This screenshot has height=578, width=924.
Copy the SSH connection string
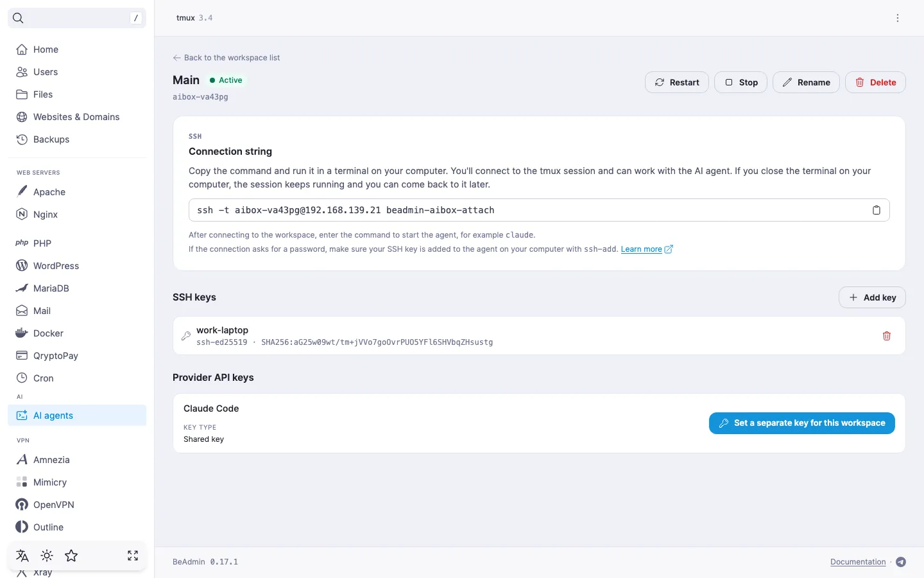[x=876, y=210]
